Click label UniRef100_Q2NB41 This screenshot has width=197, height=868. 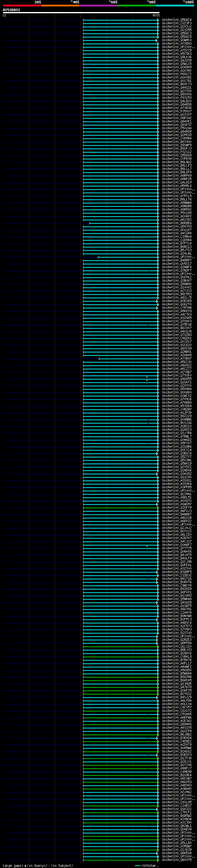coord(176,352)
